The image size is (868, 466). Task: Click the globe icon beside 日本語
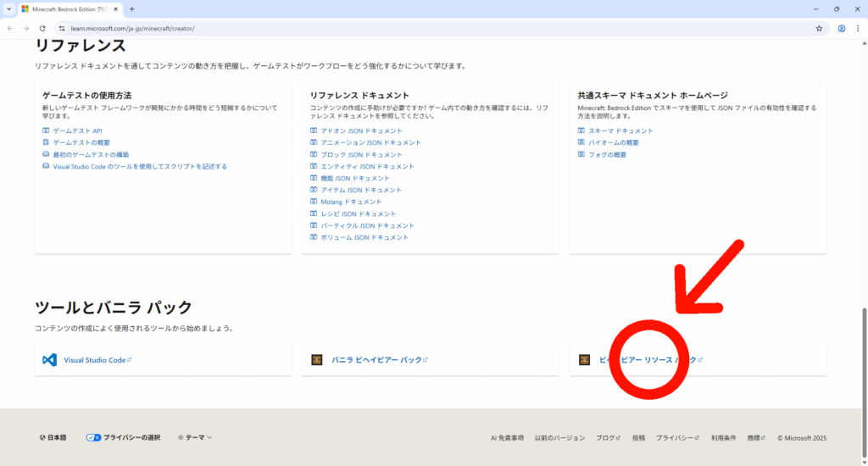point(42,438)
